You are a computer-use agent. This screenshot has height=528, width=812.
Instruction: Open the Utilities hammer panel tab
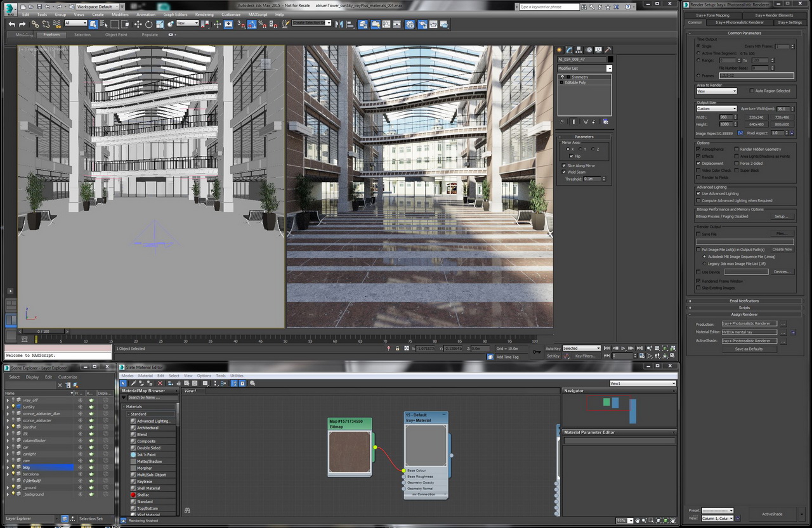[608, 49]
